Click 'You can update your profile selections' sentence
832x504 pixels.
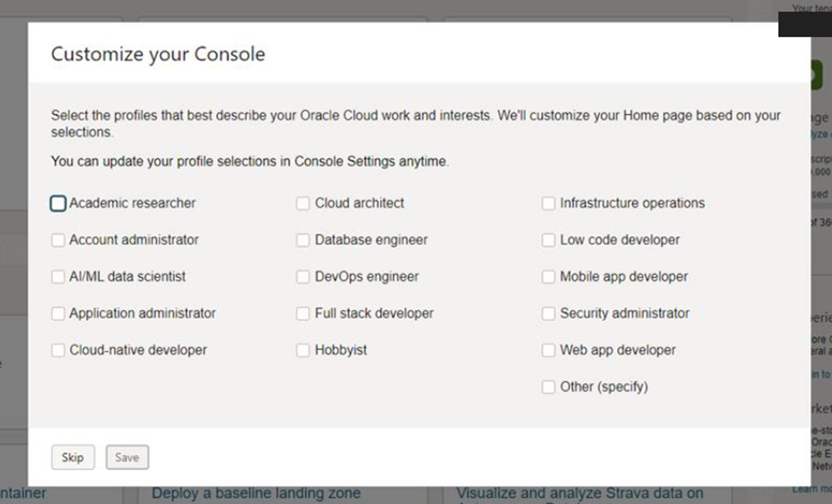[250, 161]
